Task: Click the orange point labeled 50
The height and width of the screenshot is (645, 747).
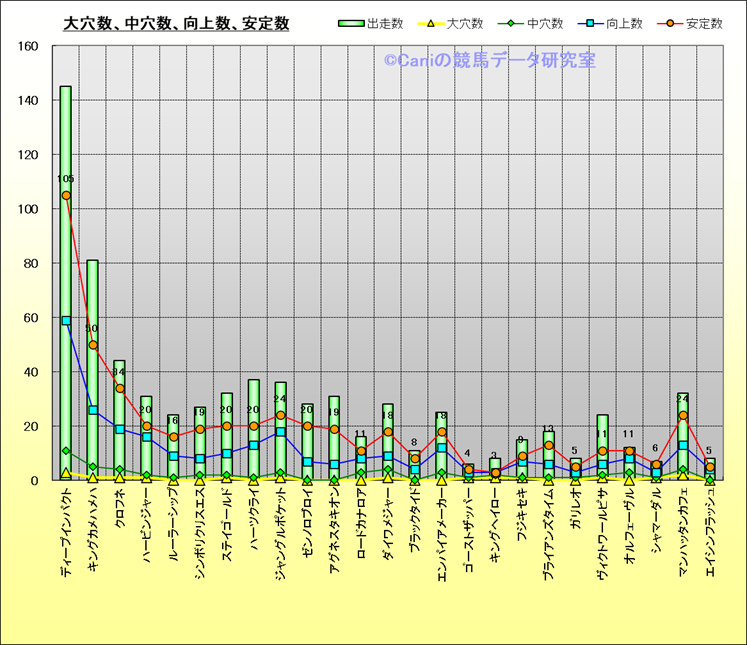Action: (93, 345)
